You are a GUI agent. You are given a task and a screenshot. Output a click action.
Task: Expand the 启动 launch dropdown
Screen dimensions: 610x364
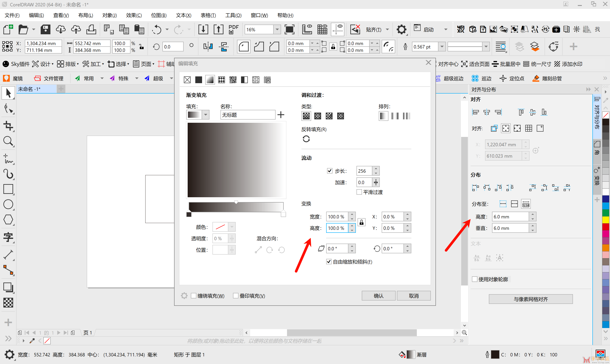point(446,30)
